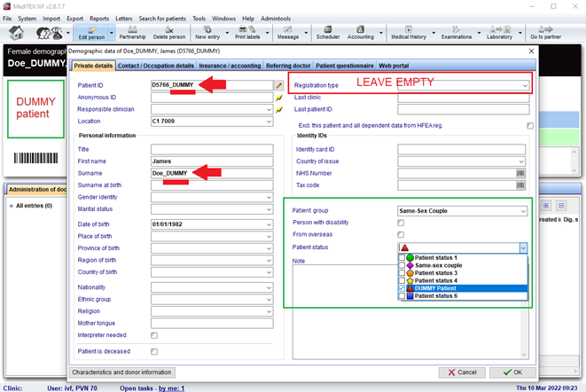This screenshot has width=586, height=392.
Task: Click the patient barcode image on left panel
Action: (x=35, y=158)
